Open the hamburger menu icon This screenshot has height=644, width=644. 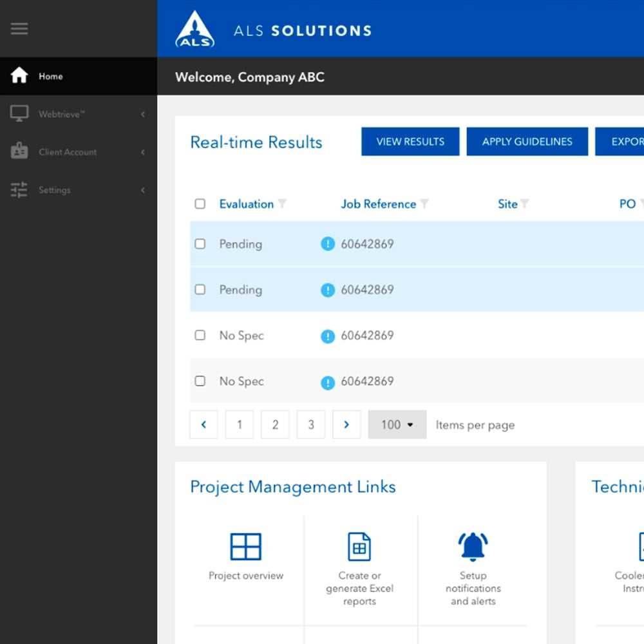19,28
